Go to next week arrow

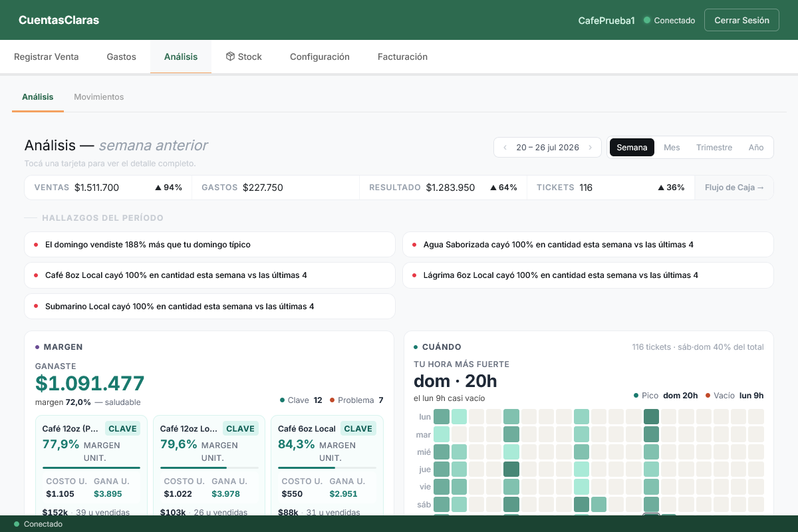click(590, 148)
